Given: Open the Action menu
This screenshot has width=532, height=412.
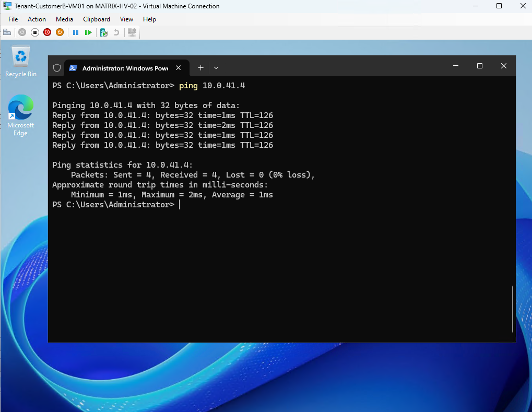Looking at the screenshot, I should 37,19.
